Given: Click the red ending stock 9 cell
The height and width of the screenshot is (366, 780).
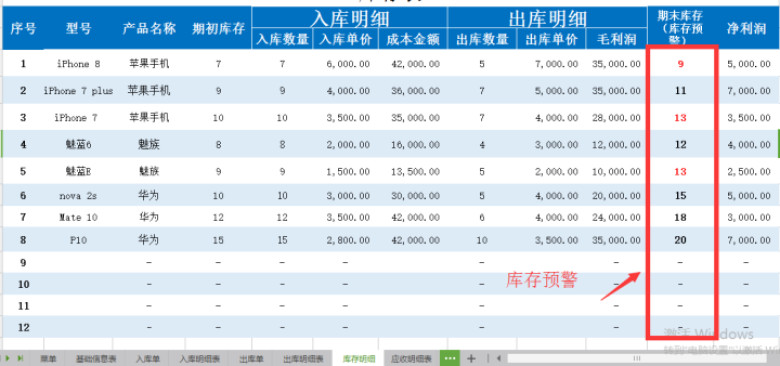Looking at the screenshot, I should point(680,64).
